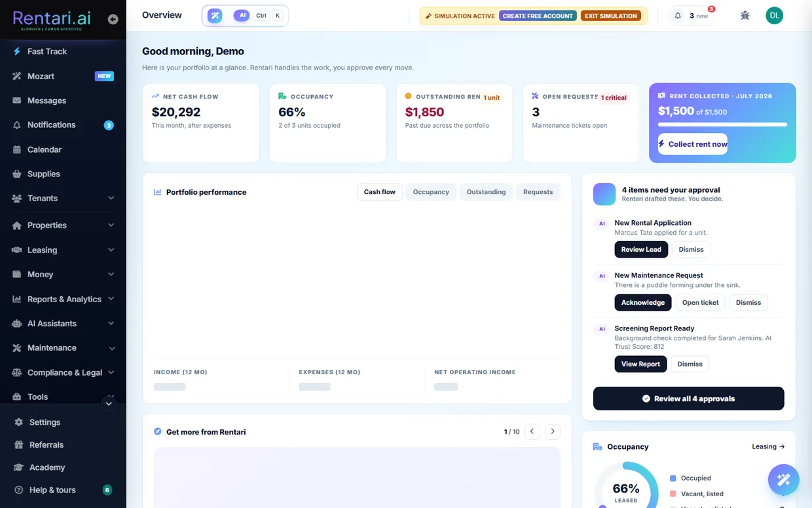Click Exit Simulation button
Screen dimensions: 812x508
[x=611, y=16]
